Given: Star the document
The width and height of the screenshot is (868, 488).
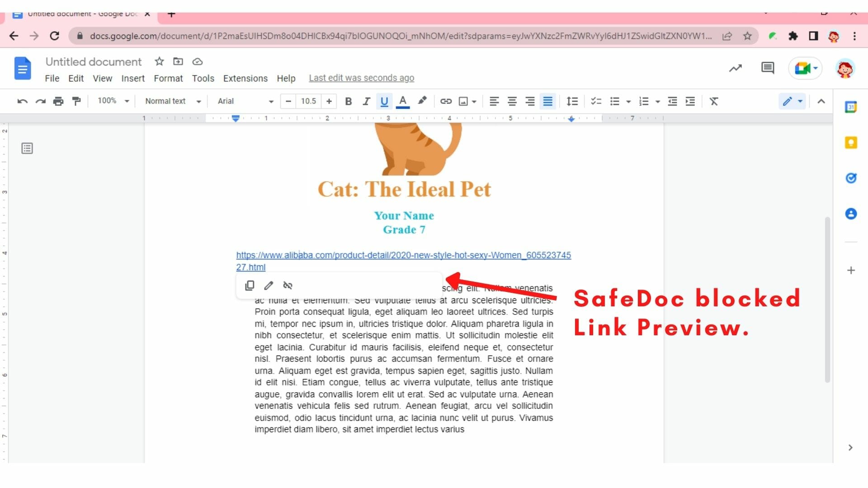Looking at the screenshot, I should pyautogui.click(x=159, y=61).
